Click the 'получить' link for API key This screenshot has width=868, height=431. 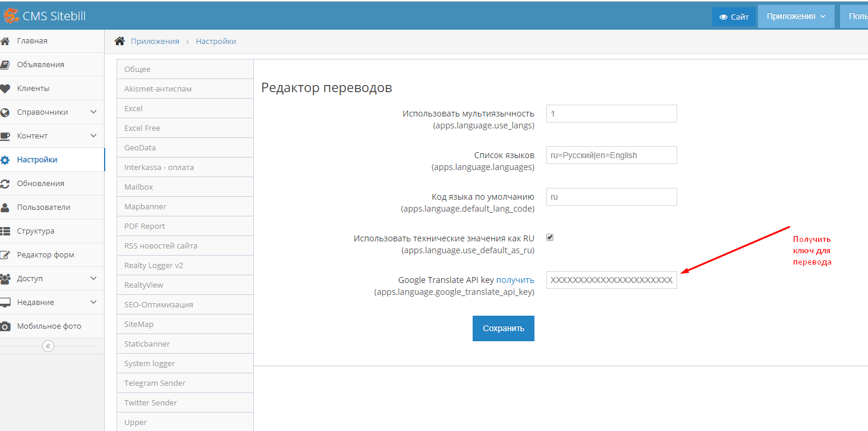pos(515,279)
